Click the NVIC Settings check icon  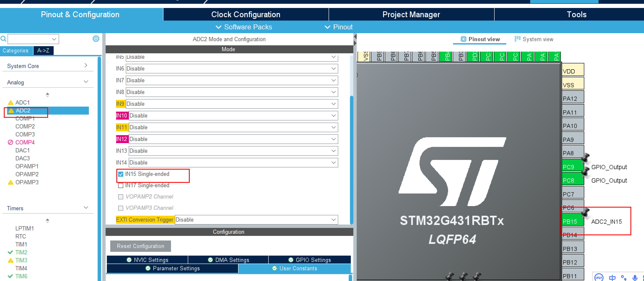(x=129, y=260)
